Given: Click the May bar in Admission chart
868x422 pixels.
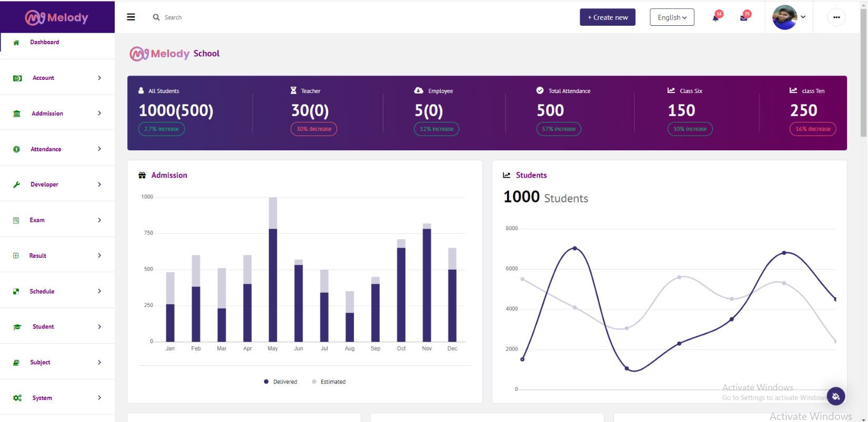Looking at the screenshot, I should point(273,270).
